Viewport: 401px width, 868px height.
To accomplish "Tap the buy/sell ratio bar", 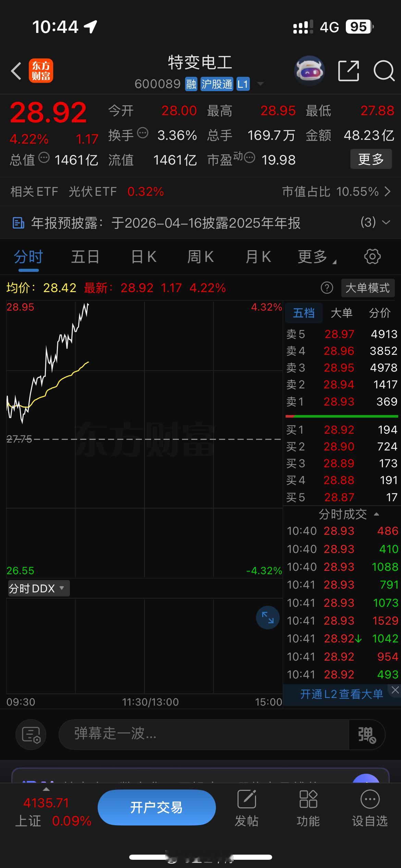I will click(342, 416).
